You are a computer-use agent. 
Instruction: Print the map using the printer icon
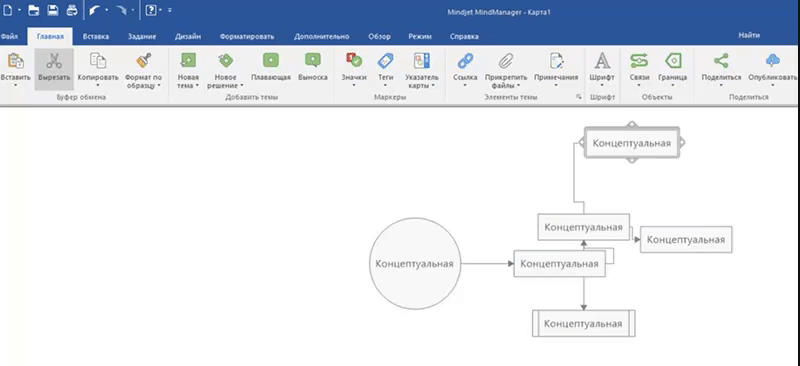coord(71,10)
